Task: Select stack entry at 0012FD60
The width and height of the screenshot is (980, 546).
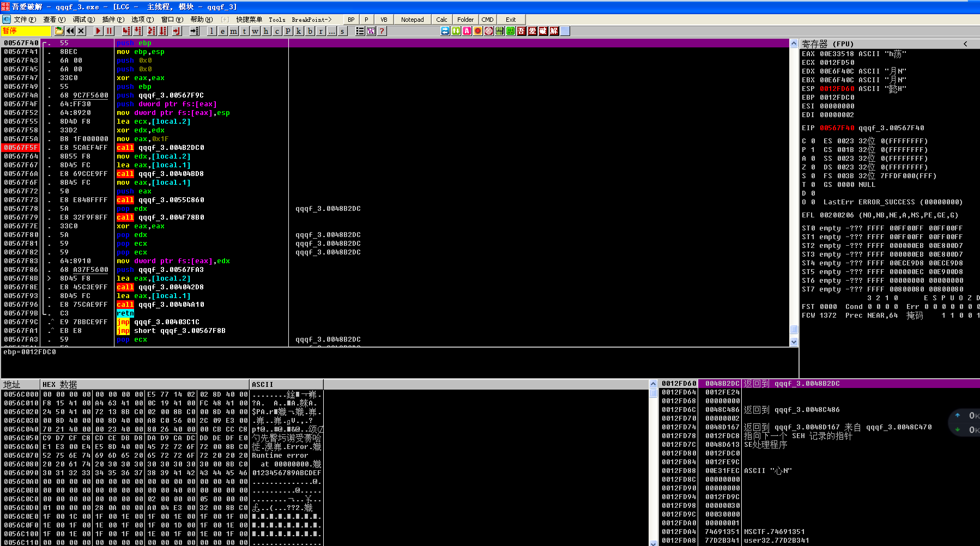Action: (x=820, y=384)
